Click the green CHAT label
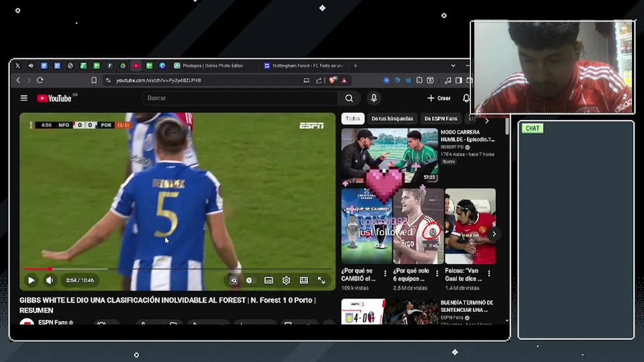Image resolution: width=644 pixels, height=362 pixels. [x=532, y=128]
